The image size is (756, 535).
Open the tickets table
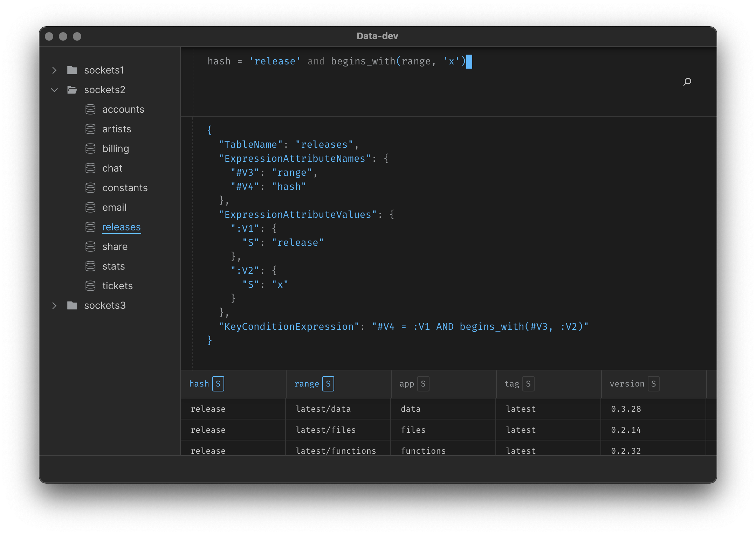tap(117, 286)
